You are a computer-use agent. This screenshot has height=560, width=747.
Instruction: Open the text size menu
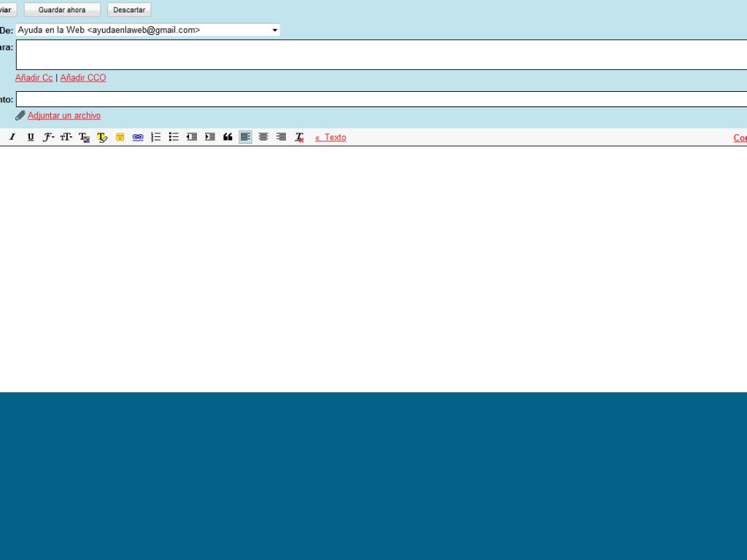pyautogui.click(x=66, y=137)
